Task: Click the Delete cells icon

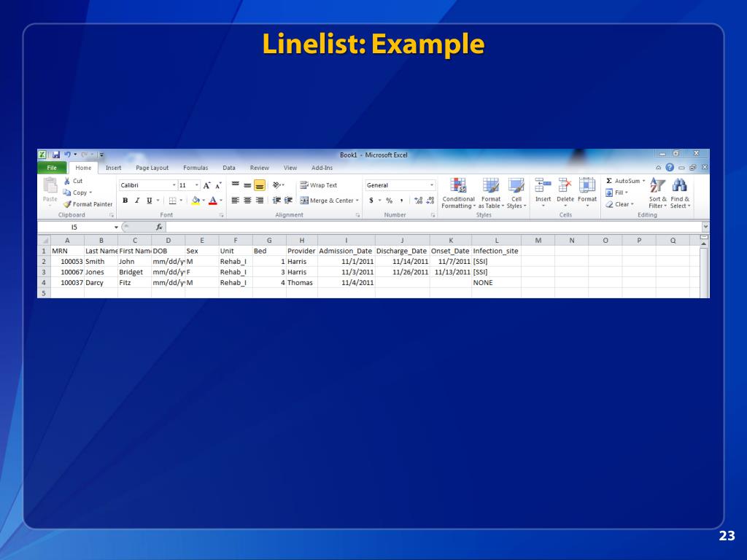Action: point(565,184)
